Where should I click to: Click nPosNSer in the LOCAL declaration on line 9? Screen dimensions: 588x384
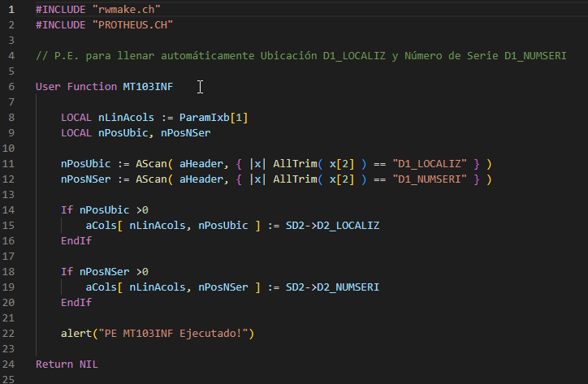[186, 133]
